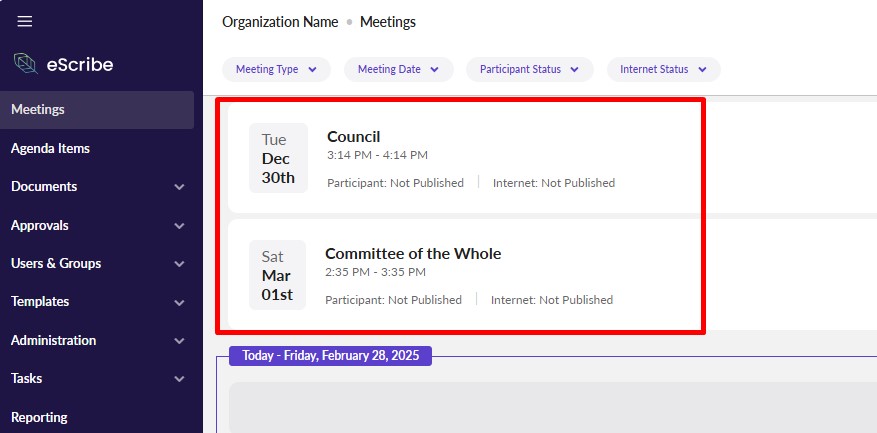Click Organization Name breadcrumb link

pyautogui.click(x=280, y=22)
